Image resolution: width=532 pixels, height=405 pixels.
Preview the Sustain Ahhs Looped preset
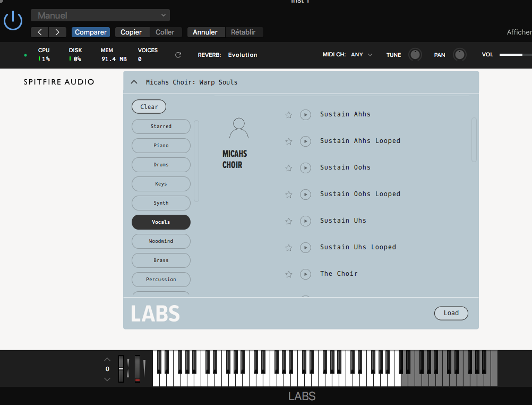(305, 141)
